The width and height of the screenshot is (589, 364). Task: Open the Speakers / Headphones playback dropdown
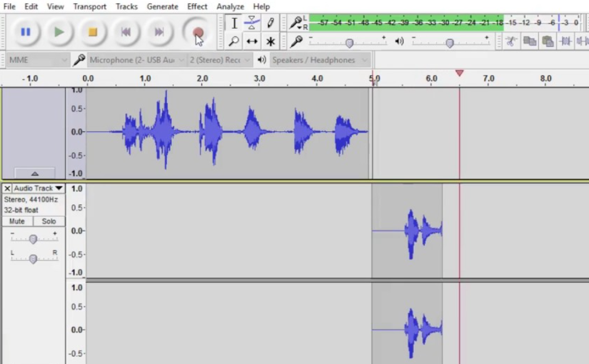320,60
